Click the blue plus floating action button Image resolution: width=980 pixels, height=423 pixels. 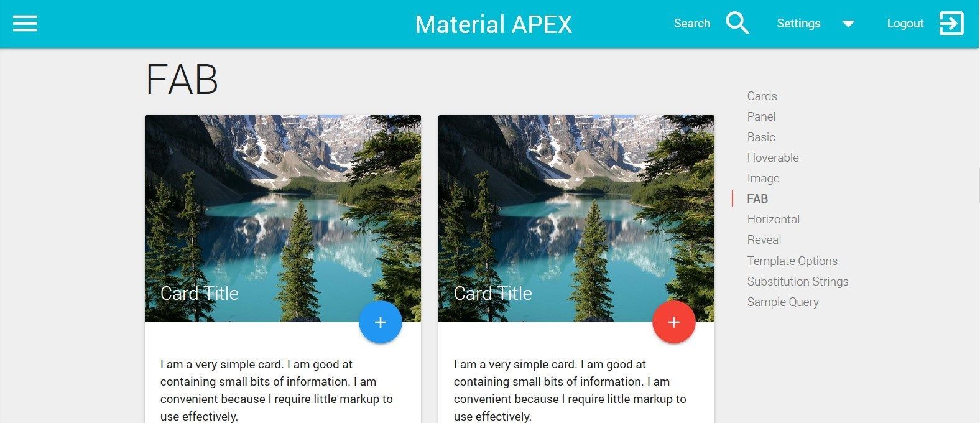pos(381,322)
